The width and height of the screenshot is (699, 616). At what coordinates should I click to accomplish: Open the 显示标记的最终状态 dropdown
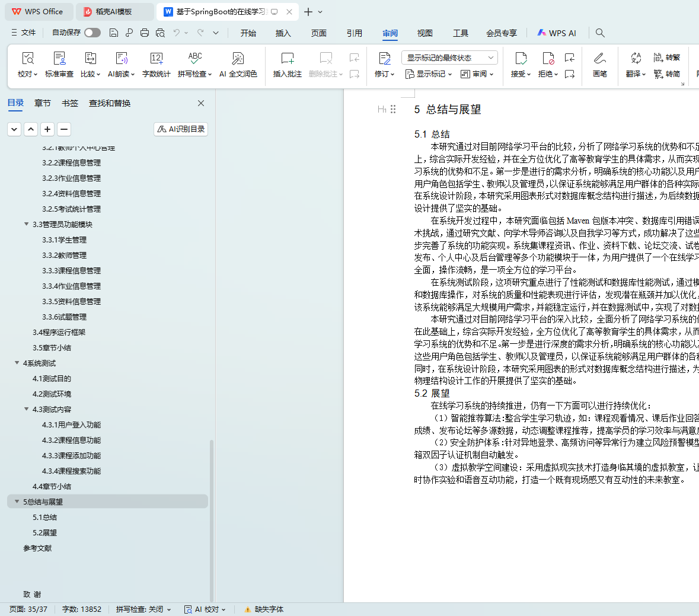tap(449, 58)
